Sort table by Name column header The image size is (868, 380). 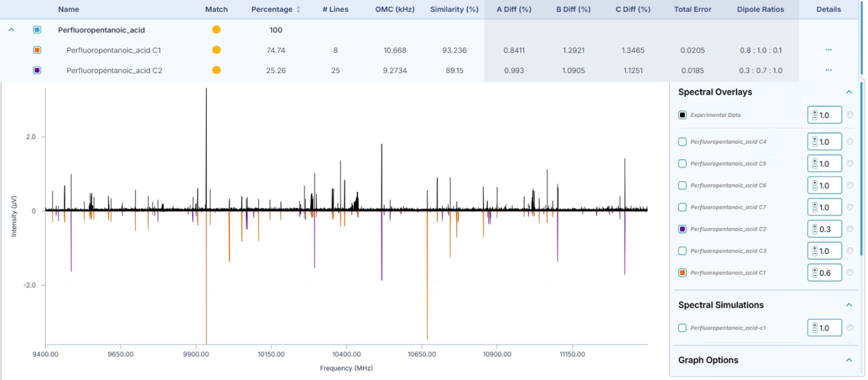(x=69, y=9)
